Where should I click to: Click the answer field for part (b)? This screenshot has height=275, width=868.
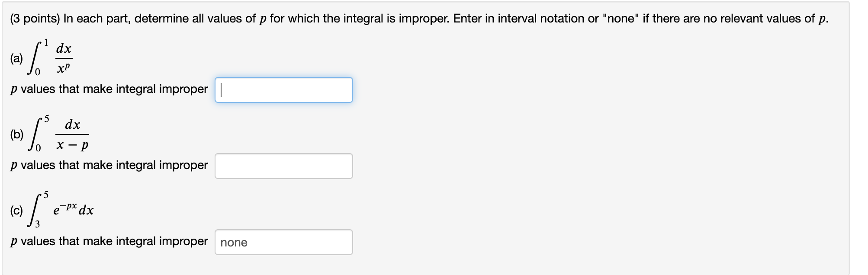[283, 166]
